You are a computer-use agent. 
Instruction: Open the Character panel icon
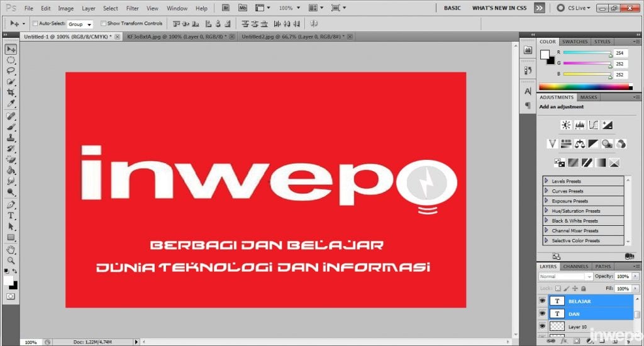pyautogui.click(x=528, y=91)
